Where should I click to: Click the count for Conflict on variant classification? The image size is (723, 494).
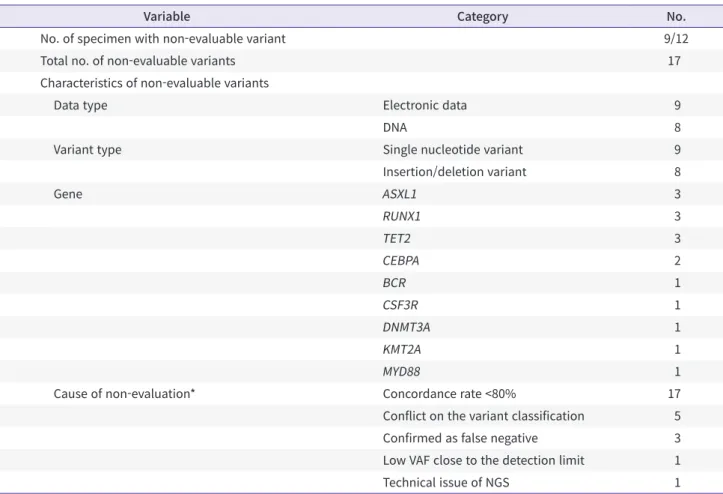(x=677, y=416)
